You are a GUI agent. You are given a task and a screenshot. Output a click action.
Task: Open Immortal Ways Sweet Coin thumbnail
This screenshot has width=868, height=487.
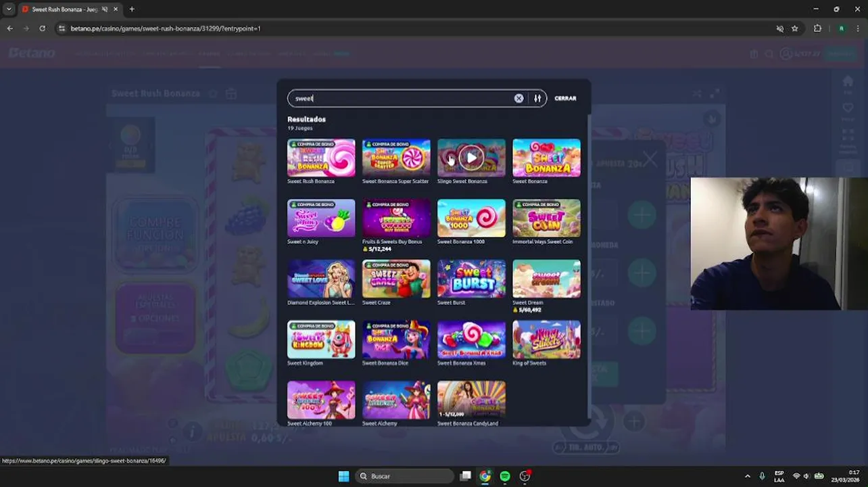[546, 218]
